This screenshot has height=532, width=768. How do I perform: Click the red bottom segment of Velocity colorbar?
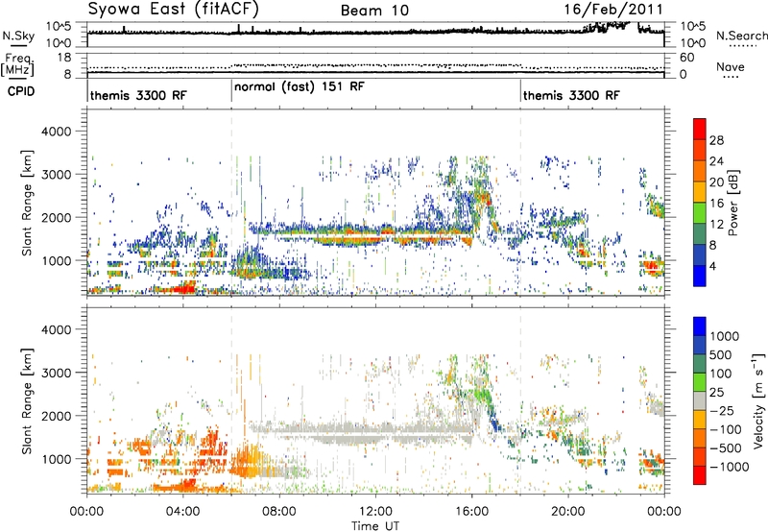click(700, 475)
